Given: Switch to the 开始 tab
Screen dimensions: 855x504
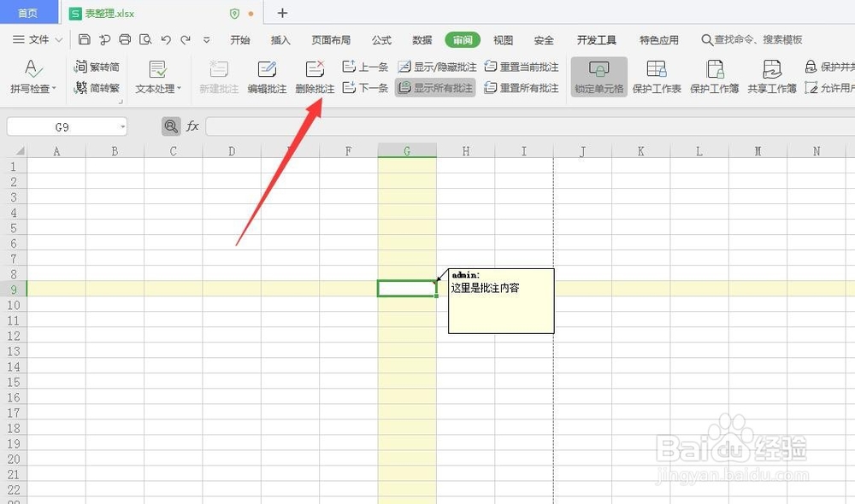Looking at the screenshot, I should 240,40.
